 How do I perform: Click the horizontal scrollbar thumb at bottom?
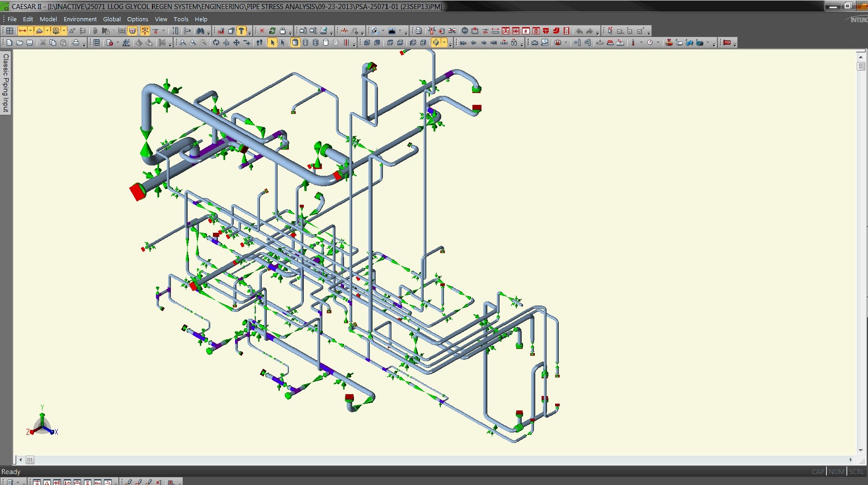30,460
